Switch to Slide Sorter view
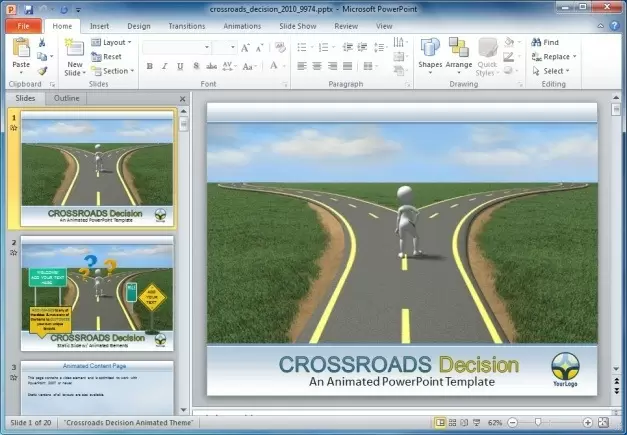 pyautogui.click(x=454, y=423)
